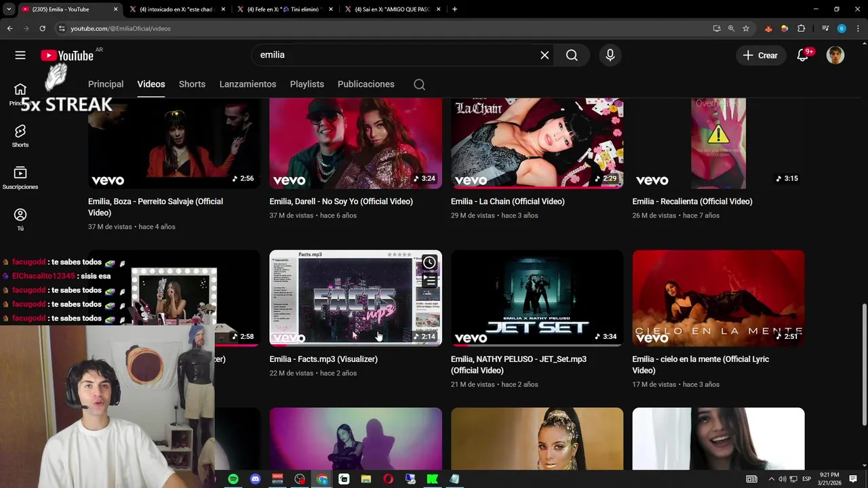This screenshot has height=488, width=868.
Task: Reload the page with refresh icon
Action: pos(42,28)
